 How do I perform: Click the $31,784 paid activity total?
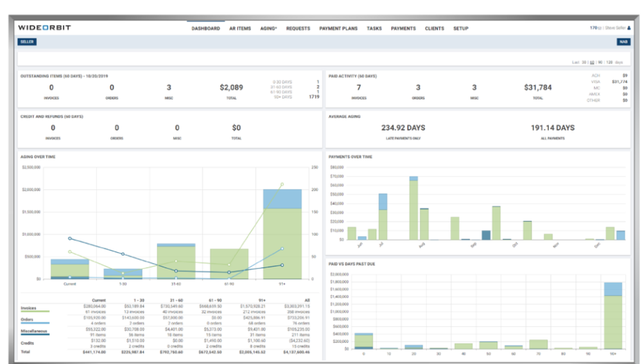coord(537,87)
